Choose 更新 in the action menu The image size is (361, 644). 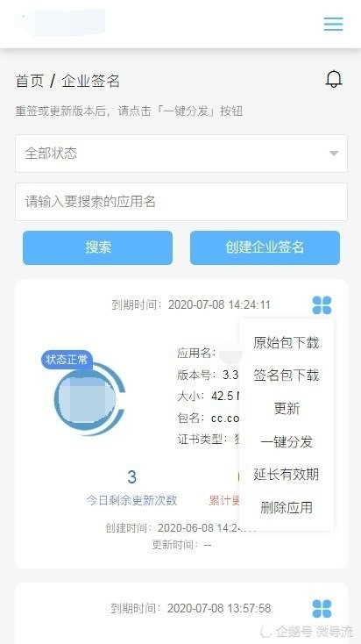[287, 408]
